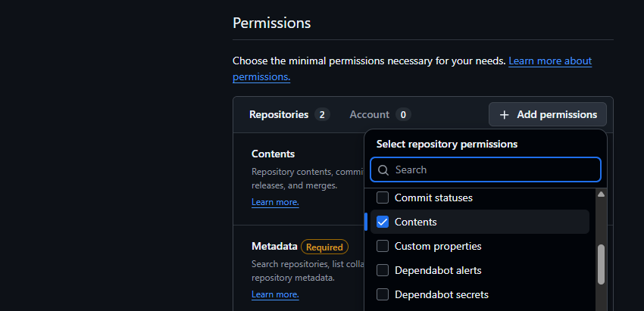Open Learn more link under Metadata

point(275,294)
